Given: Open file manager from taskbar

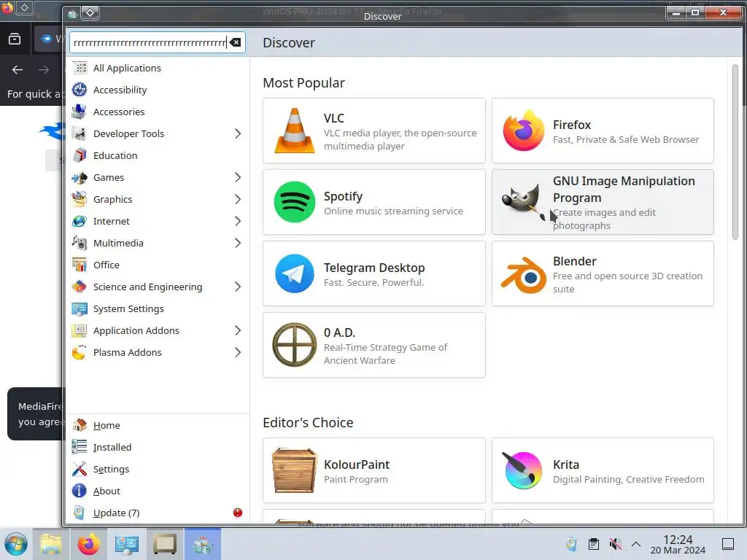Looking at the screenshot, I should pos(51,544).
